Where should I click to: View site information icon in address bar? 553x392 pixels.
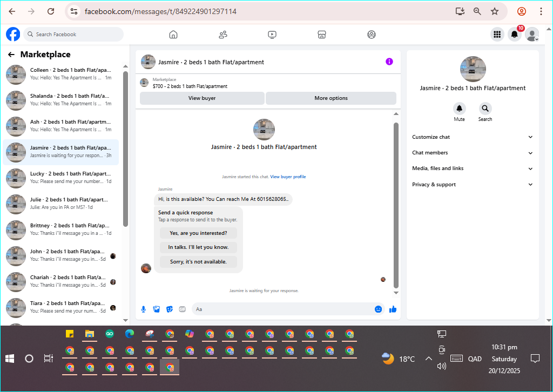pos(74,11)
